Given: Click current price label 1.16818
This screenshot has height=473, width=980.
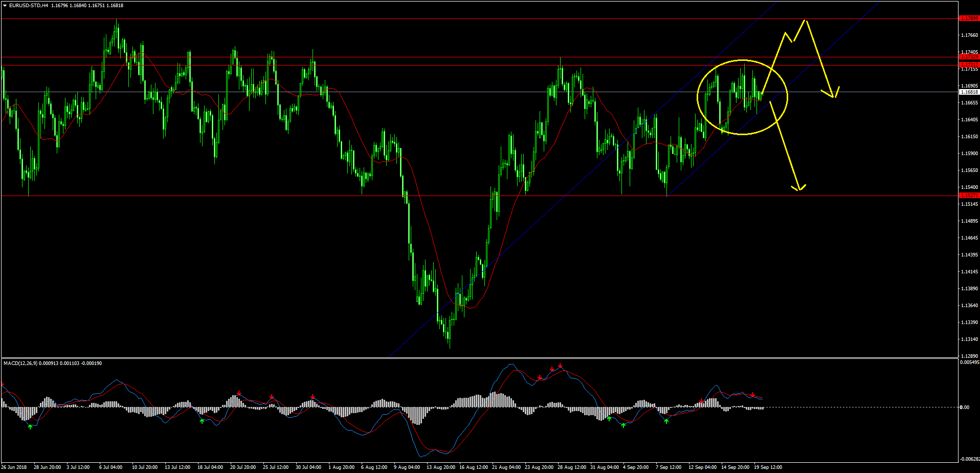Looking at the screenshot, I should 969,92.
